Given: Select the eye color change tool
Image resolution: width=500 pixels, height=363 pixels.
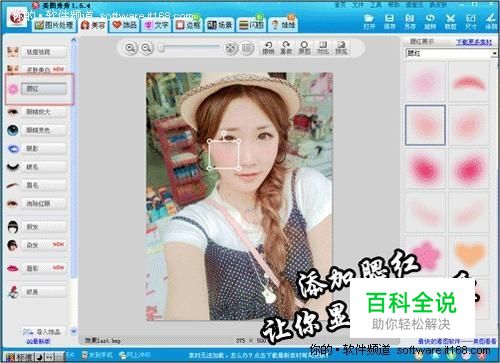Looking at the screenshot, I should click(x=44, y=130).
